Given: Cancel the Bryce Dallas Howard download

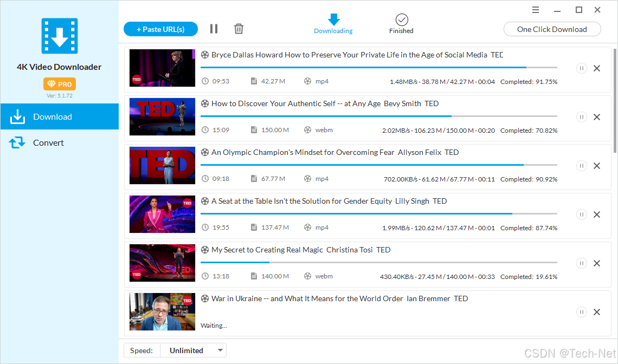Looking at the screenshot, I should [597, 68].
